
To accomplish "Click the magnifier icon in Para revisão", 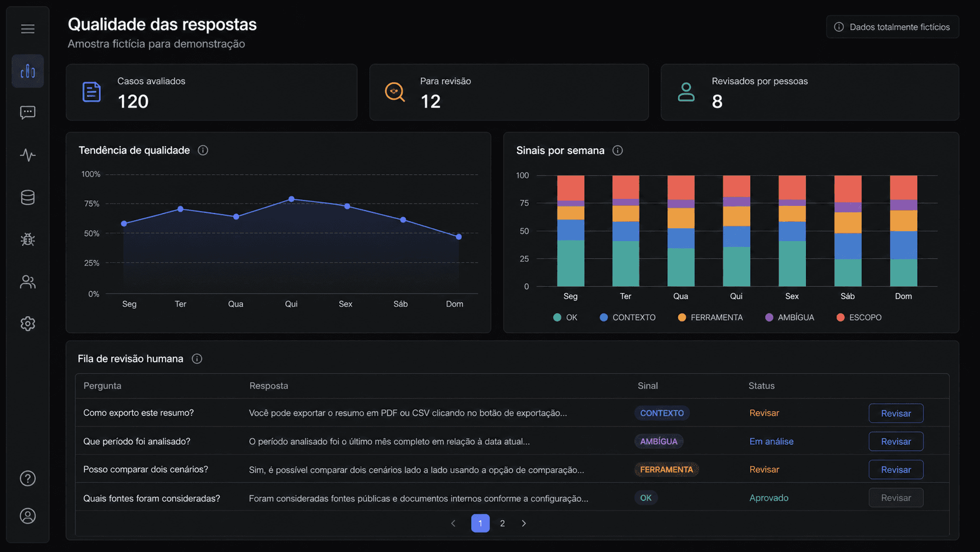I will 394,92.
